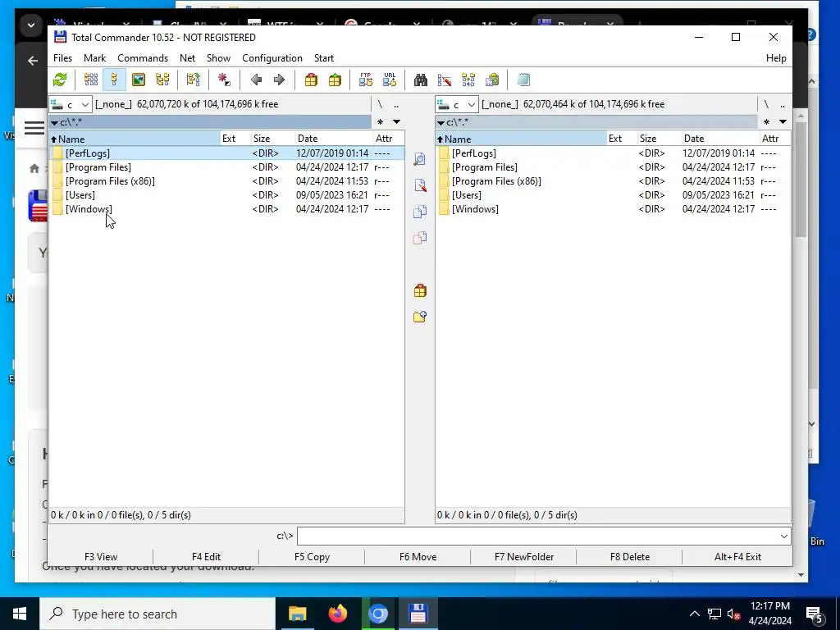Click the middle bar Edit document icon
The width and height of the screenshot is (840, 630).
click(x=420, y=185)
